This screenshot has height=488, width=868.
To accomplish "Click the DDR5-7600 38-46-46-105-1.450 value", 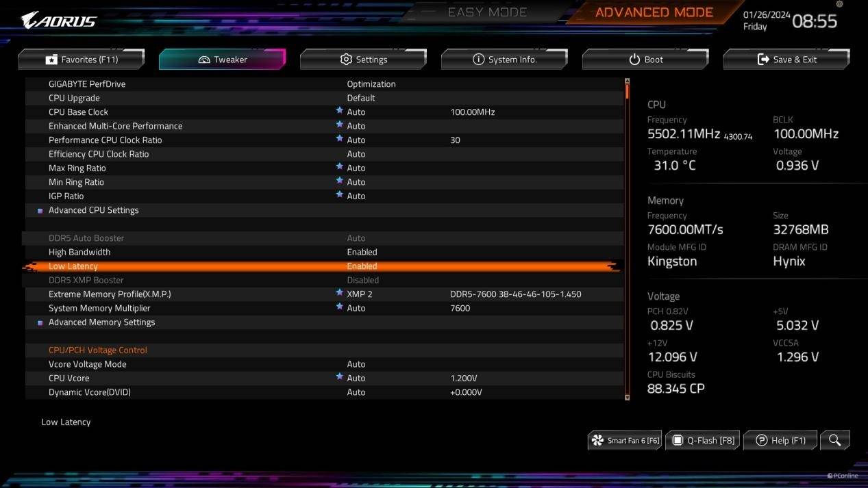I will pyautogui.click(x=515, y=294).
